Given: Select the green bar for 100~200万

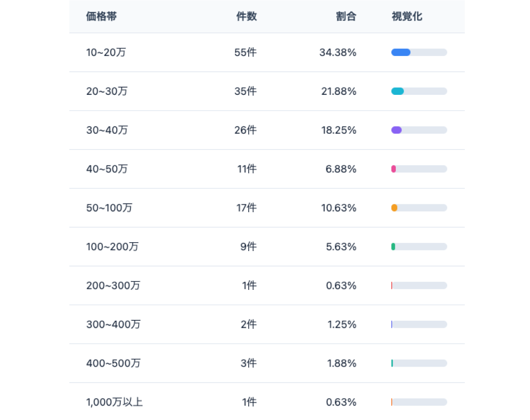Looking at the screenshot, I should (393, 247).
